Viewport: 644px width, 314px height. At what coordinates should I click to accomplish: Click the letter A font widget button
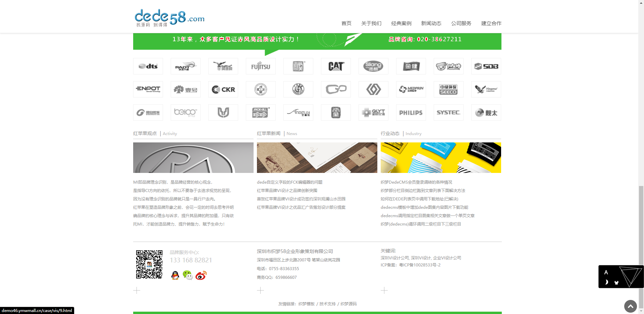606,272
